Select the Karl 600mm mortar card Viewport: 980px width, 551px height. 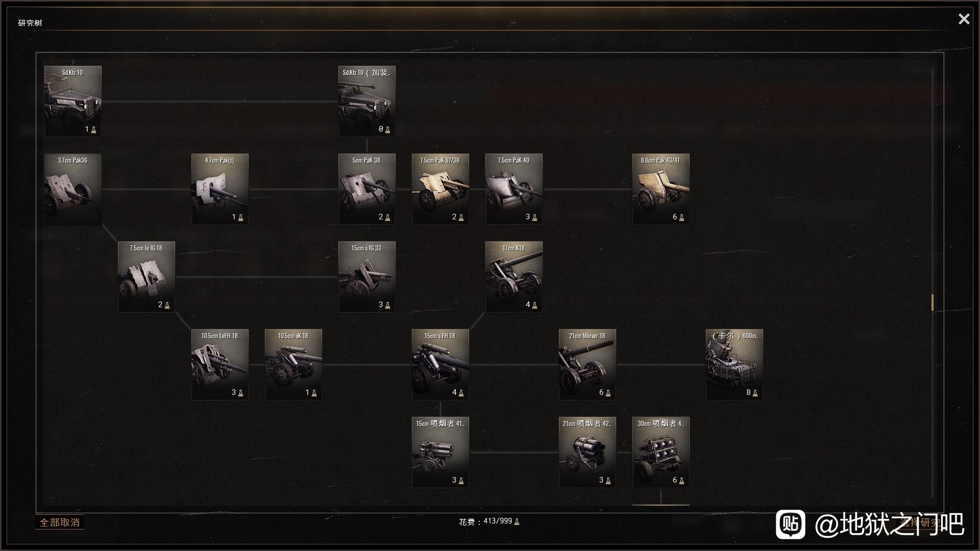click(x=734, y=365)
